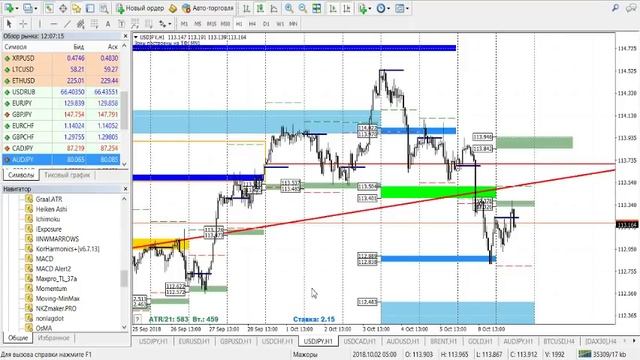Zoom out of the chart
This screenshot has height=360, width=640.
pos(303,8)
